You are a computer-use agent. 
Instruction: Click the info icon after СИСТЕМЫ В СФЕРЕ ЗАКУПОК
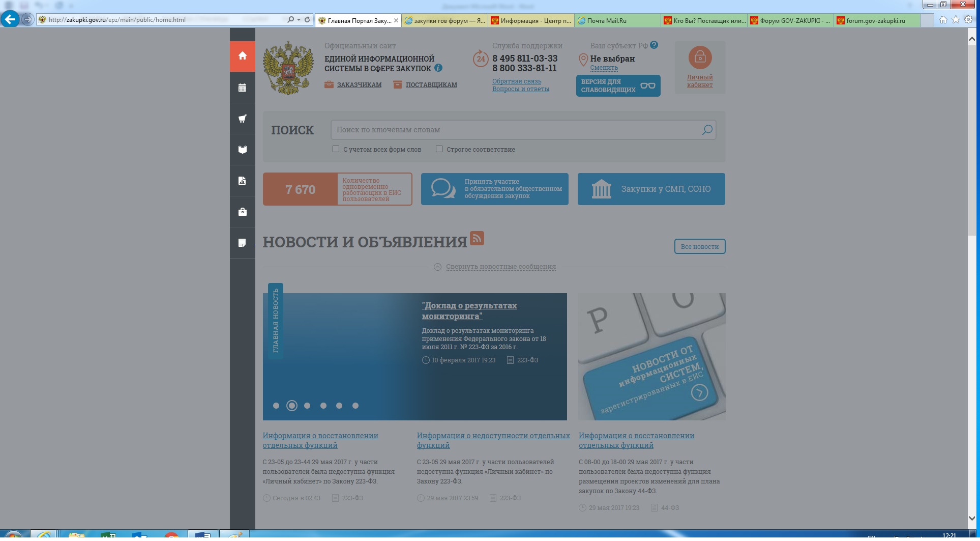pyautogui.click(x=438, y=68)
